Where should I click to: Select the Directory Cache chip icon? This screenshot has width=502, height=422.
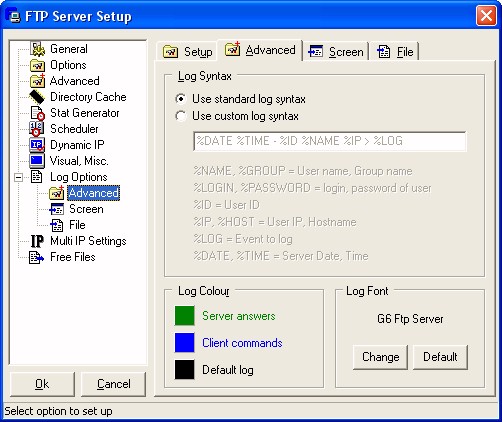point(37,97)
